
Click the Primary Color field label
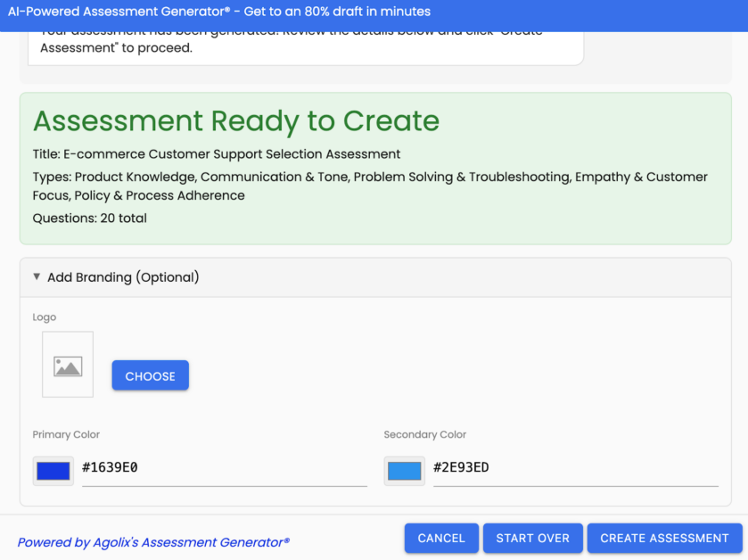[66, 435]
